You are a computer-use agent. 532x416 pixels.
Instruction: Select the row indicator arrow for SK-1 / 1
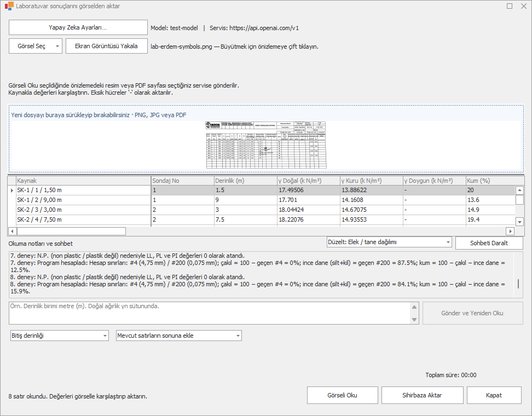[x=12, y=190]
